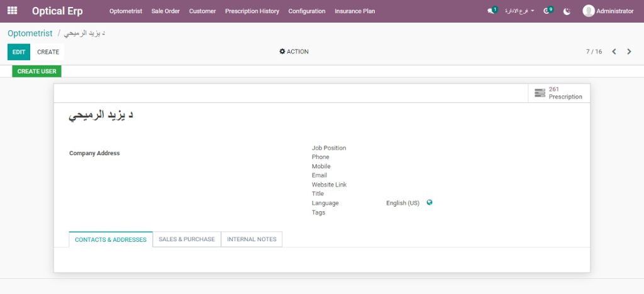Toggle dark mode moon icon

click(567, 11)
